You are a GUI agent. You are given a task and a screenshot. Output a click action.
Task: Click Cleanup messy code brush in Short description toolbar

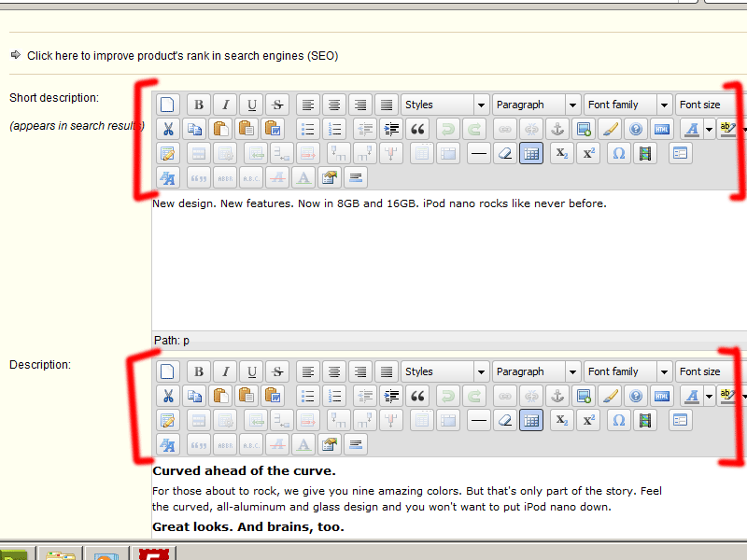(x=611, y=129)
